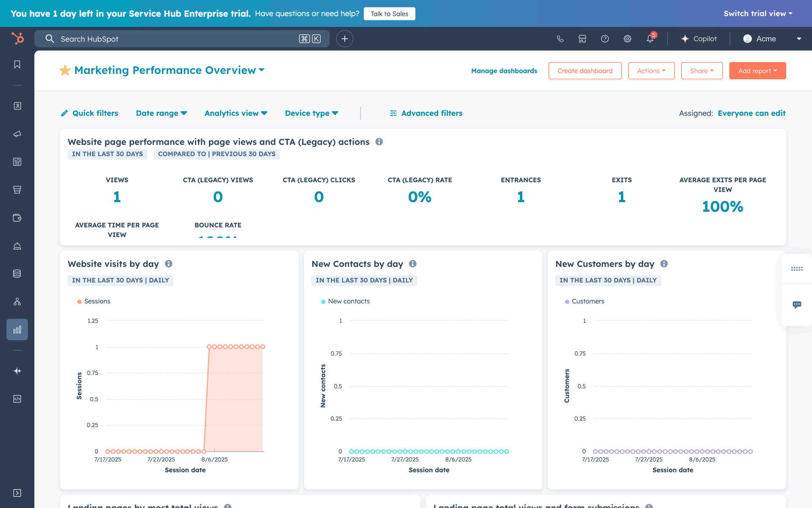
Task: Open the Manage dashboards link
Action: [504, 71]
